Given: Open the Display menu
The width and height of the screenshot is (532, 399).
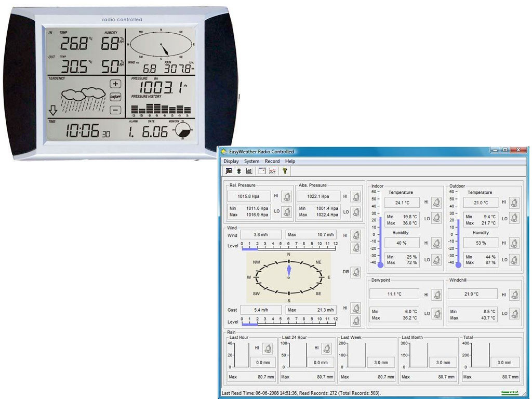Looking at the screenshot, I should click(231, 161).
